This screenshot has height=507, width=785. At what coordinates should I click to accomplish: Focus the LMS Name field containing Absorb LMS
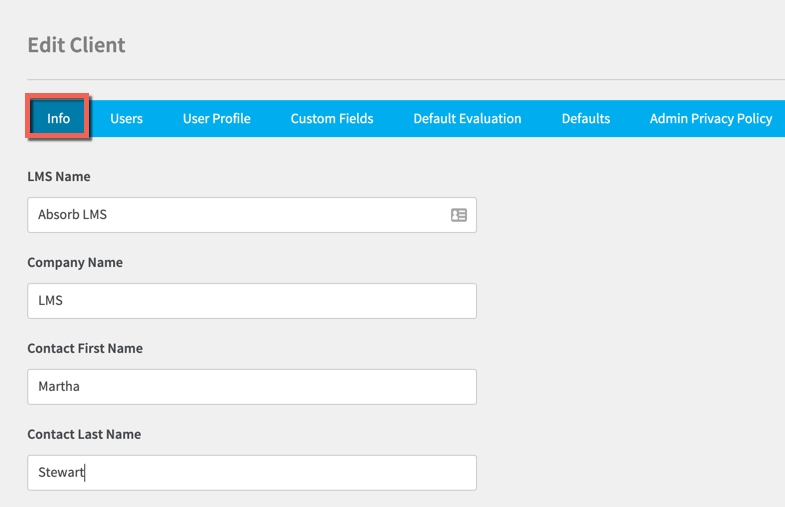click(252, 215)
